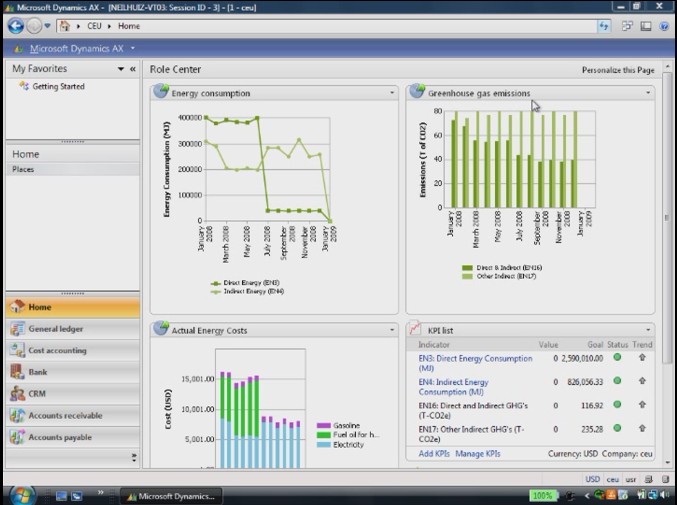Click the Role Center page scrollbar
Image resolution: width=677 pixels, height=505 pixels.
click(667, 216)
